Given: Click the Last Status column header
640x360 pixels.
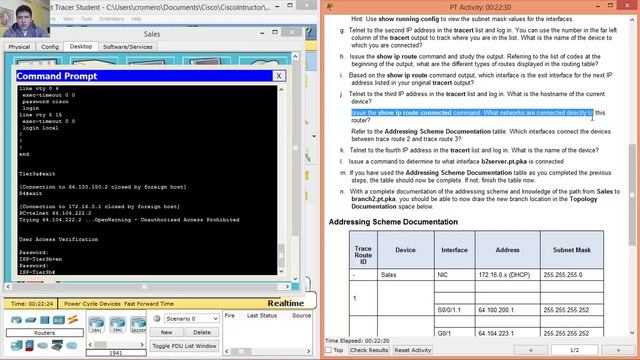Looking at the screenshot, I should pos(262,316).
